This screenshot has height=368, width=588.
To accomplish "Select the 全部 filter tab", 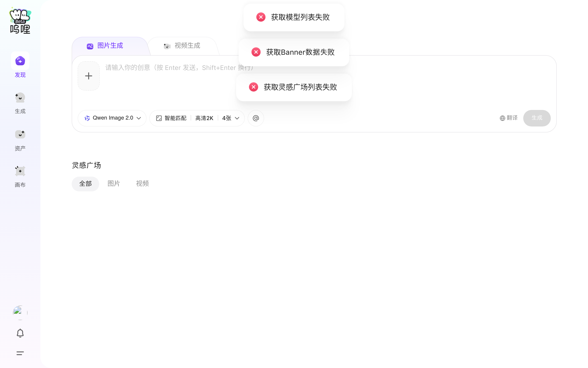I will click(x=85, y=184).
